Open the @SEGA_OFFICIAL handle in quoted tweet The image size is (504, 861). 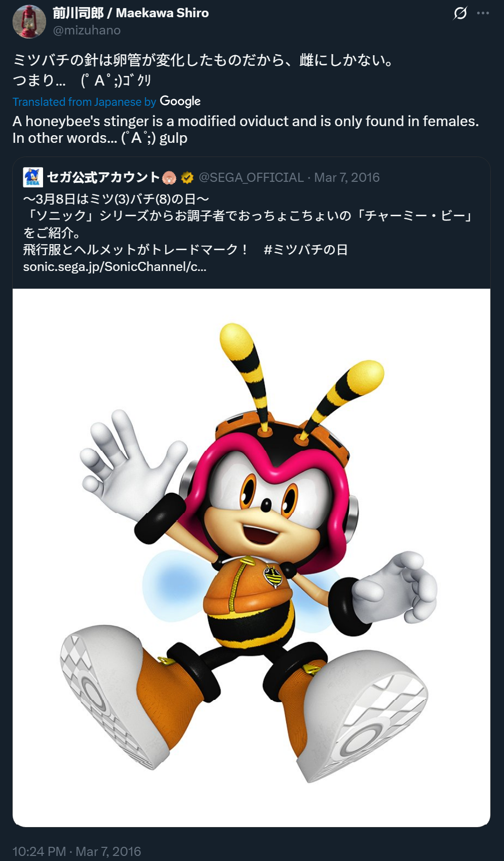coord(251,177)
